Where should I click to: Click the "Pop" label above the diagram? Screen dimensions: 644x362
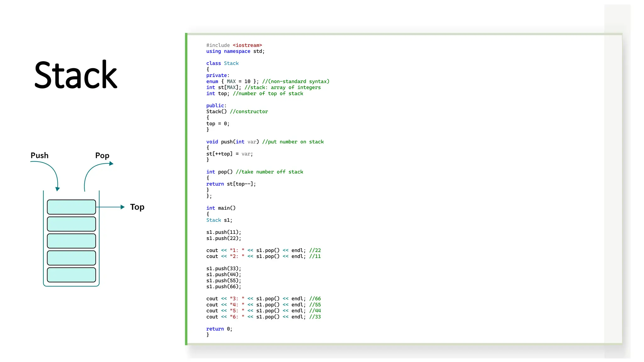coord(102,156)
